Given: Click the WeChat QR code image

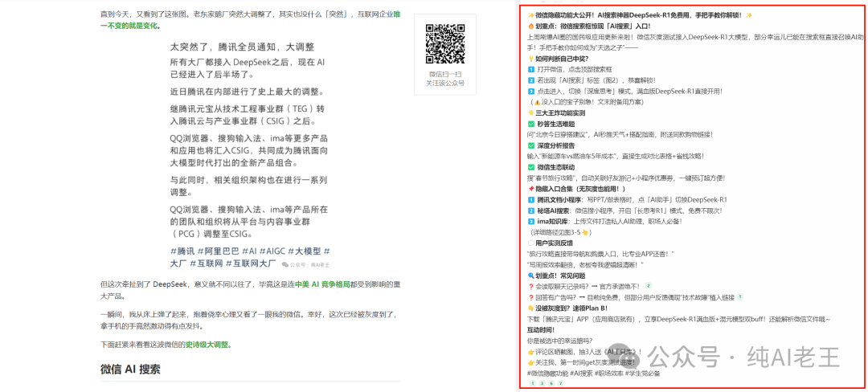Looking at the screenshot, I should click(444, 43).
